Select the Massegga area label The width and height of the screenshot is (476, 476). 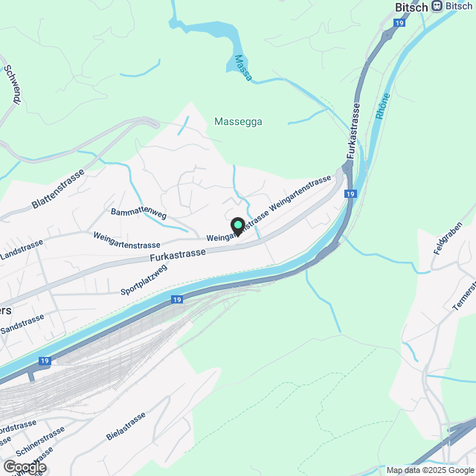(x=238, y=122)
